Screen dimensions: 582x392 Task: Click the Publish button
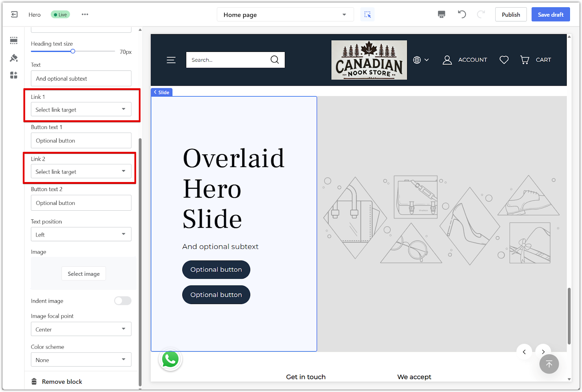(x=511, y=15)
